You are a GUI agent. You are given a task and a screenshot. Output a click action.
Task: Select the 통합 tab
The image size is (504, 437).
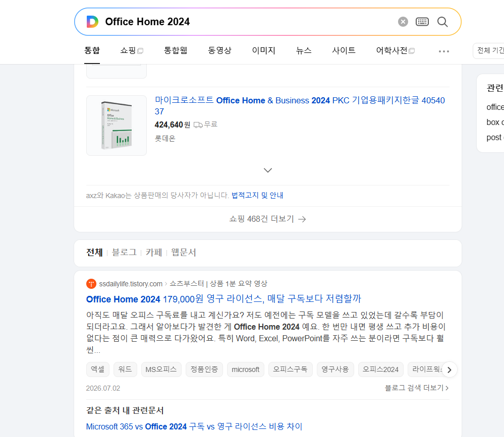coord(92,50)
